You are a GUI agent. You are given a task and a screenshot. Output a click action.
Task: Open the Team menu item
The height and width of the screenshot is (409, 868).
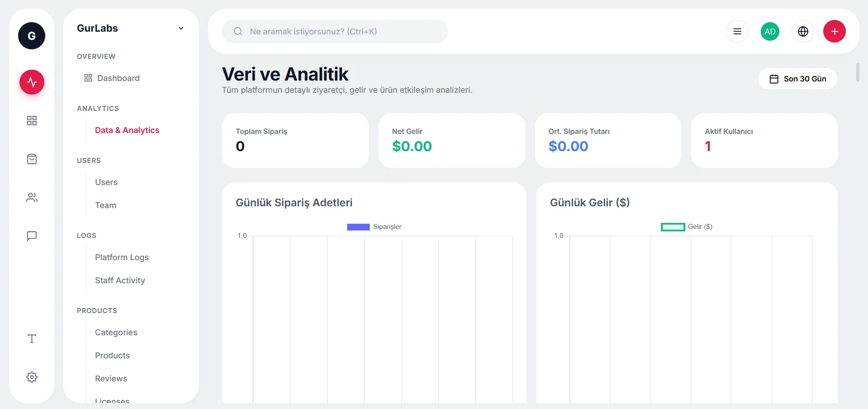(x=105, y=205)
